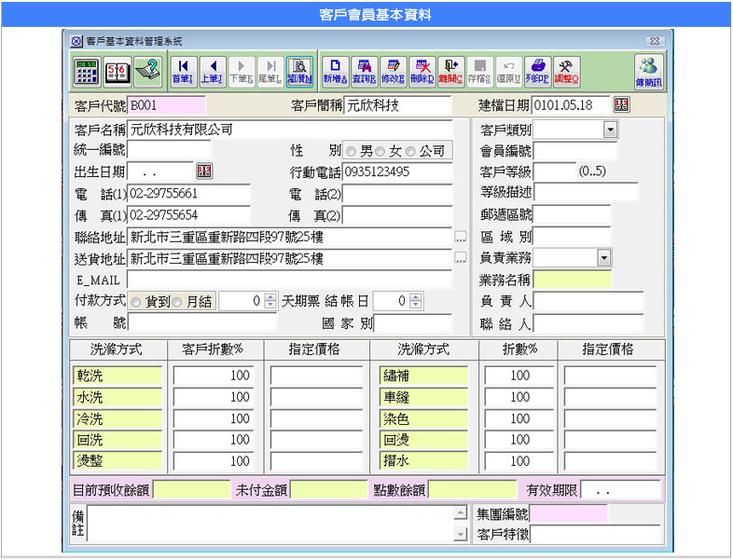Image resolution: width=733 pixels, height=560 pixels.
Task: Print the record using 列印
Action: (x=537, y=69)
